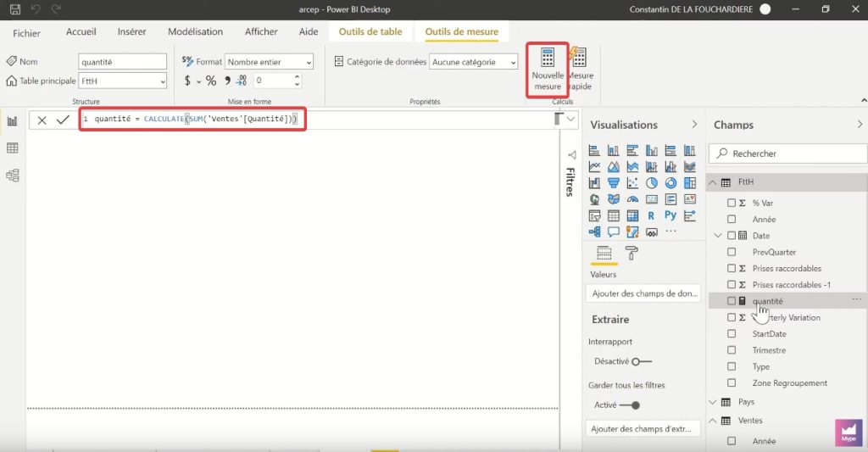Select the Q&A speech bubble visual

coord(614,232)
